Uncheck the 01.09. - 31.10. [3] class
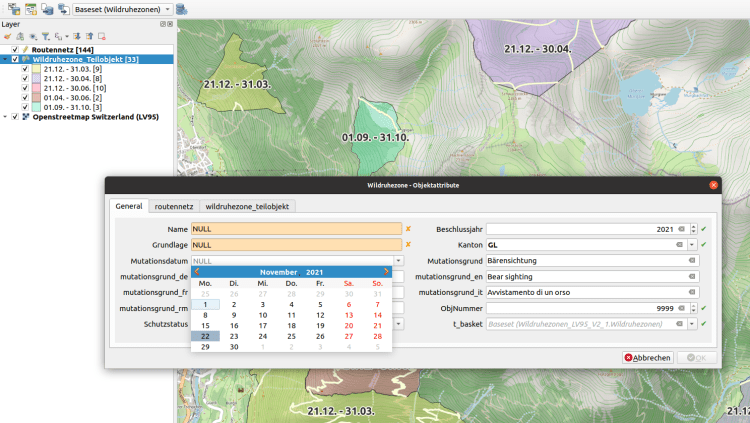 pyautogui.click(x=25, y=107)
